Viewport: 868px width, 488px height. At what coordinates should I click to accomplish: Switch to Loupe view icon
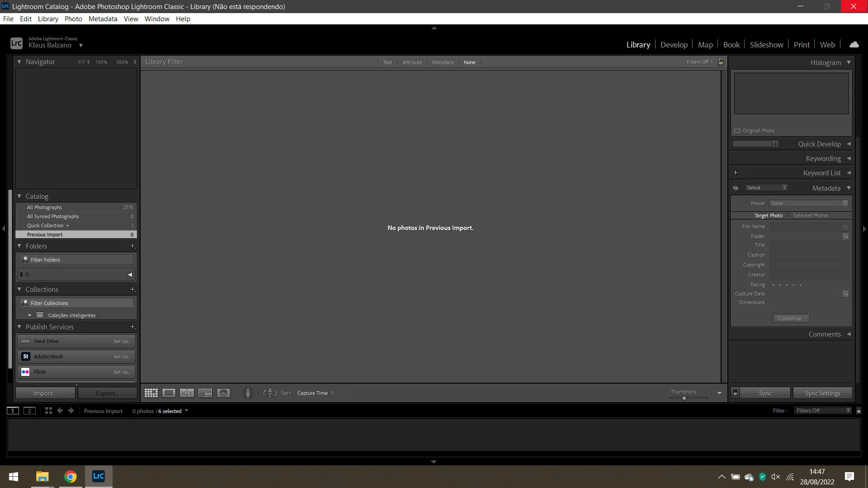[169, 393]
